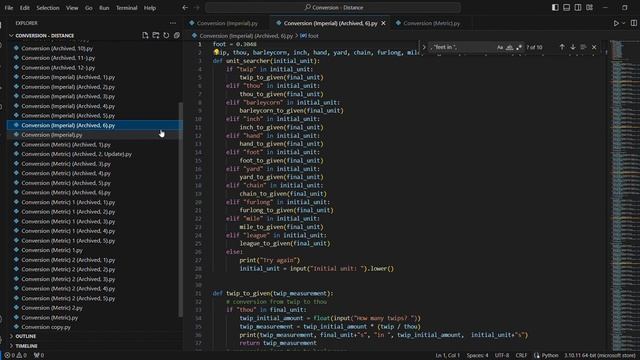Viewport: 640px width, 360px height.
Task: Go to previous find match
Action: (x=562, y=47)
